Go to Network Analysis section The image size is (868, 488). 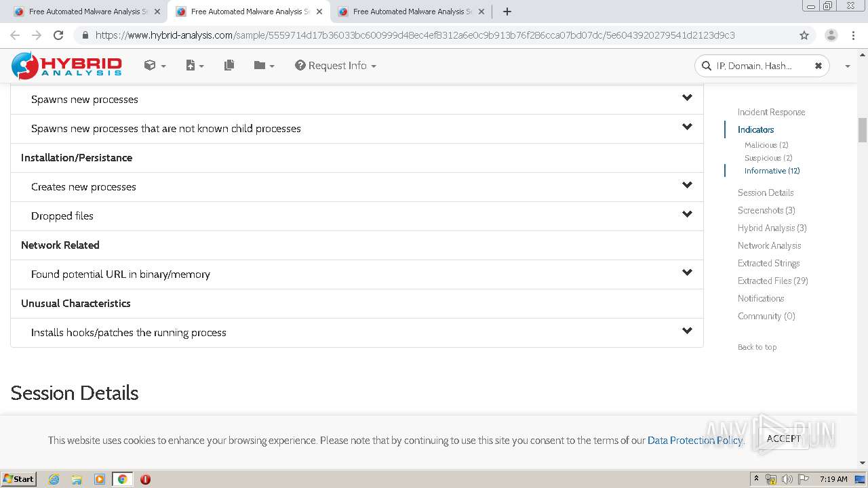click(x=769, y=246)
